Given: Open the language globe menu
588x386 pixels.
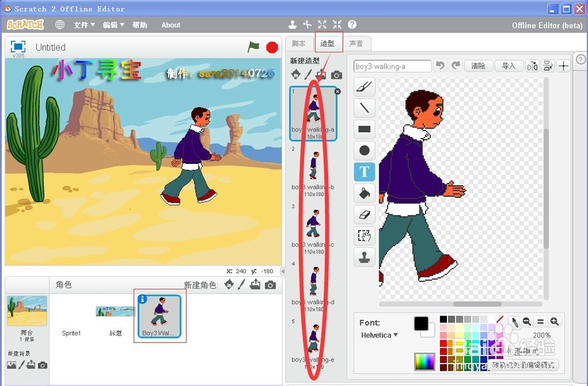Looking at the screenshot, I should (59, 25).
